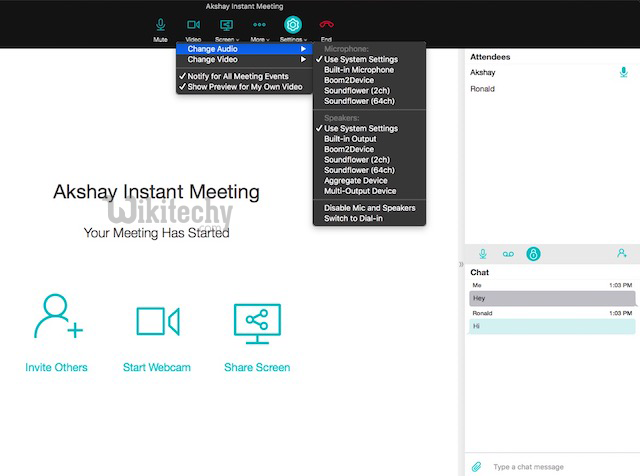
Task: Open the More dropdown label
Action: [x=260, y=40]
